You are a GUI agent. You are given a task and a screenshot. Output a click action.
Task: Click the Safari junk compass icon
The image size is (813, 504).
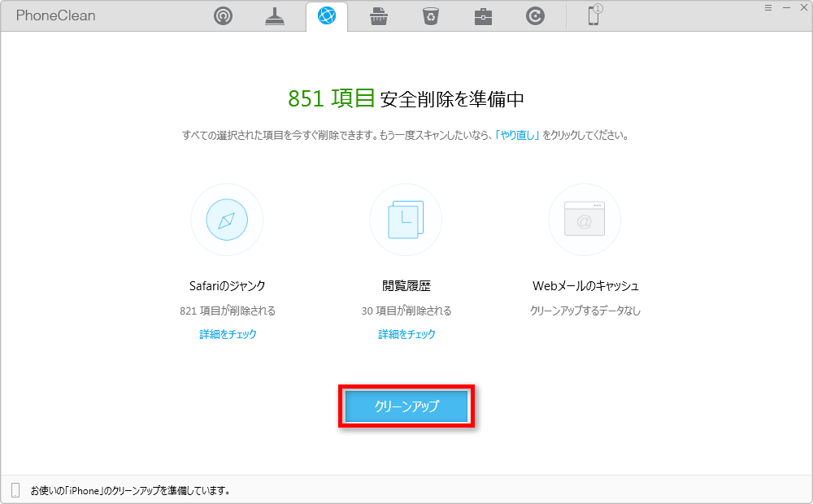coord(227,219)
